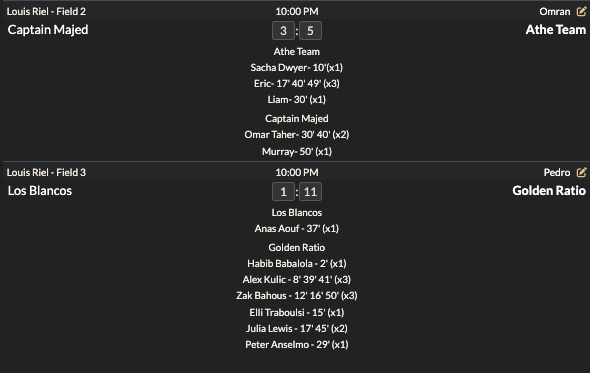Click Louis Riel - Field 3 location

[x=46, y=172]
